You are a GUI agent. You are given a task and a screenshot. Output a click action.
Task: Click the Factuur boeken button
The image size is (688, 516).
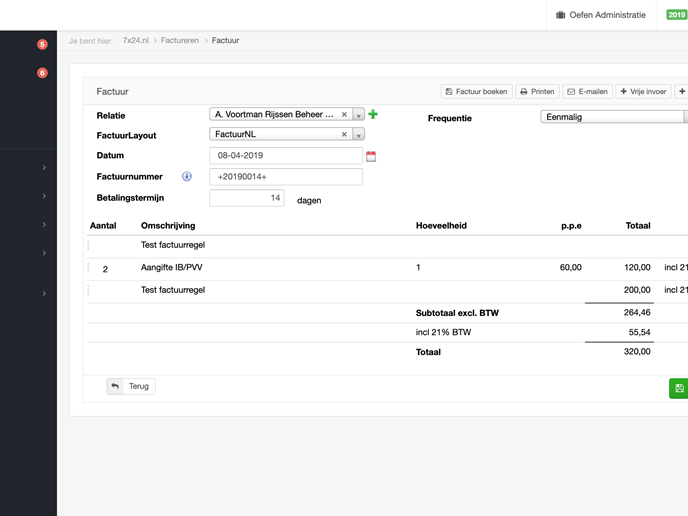(x=476, y=91)
